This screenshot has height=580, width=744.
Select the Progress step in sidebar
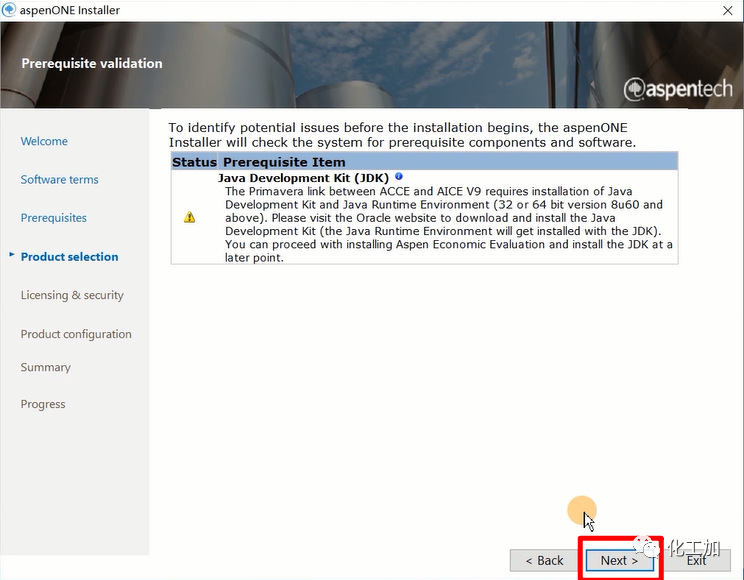(x=43, y=405)
